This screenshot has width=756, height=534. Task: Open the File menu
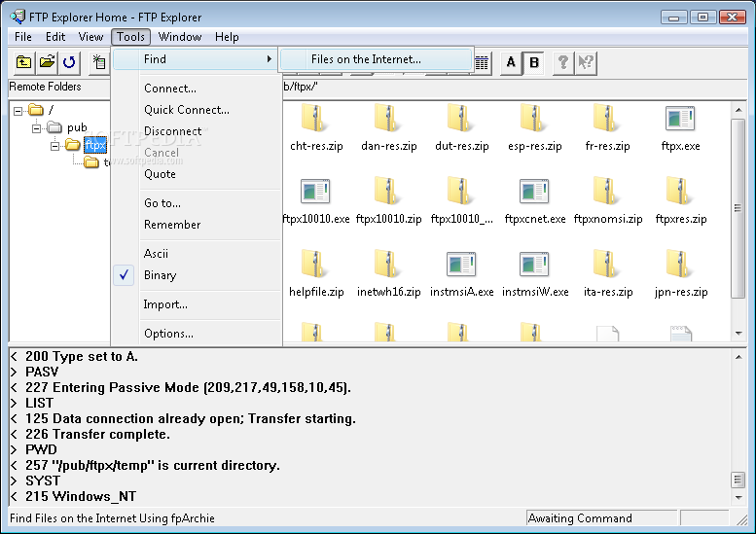(x=22, y=37)
